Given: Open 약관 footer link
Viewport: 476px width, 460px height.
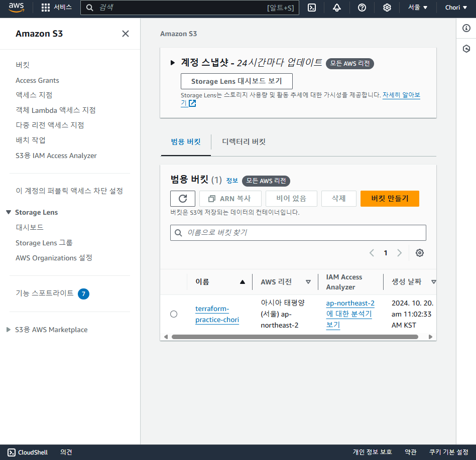Looking at the screenshot, I should pos(411,452).
